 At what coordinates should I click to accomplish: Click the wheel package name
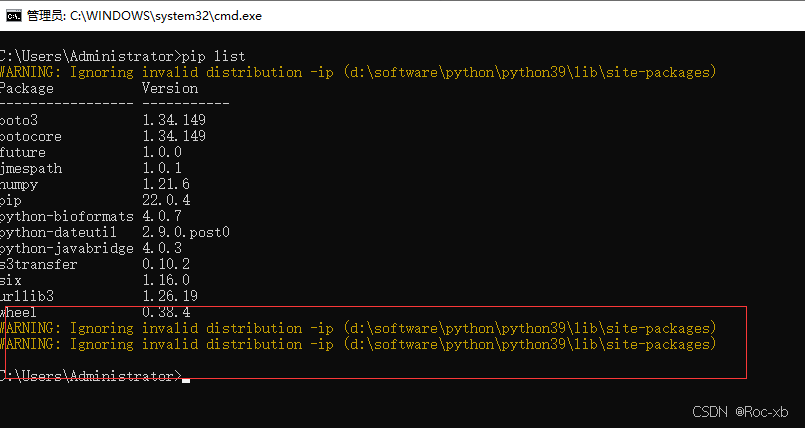click(x=18, y=312)
